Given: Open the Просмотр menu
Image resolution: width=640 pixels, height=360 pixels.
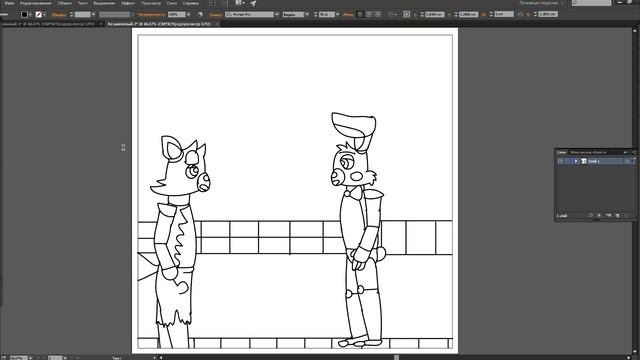Looking at the screenshot, I should (151, 3).
